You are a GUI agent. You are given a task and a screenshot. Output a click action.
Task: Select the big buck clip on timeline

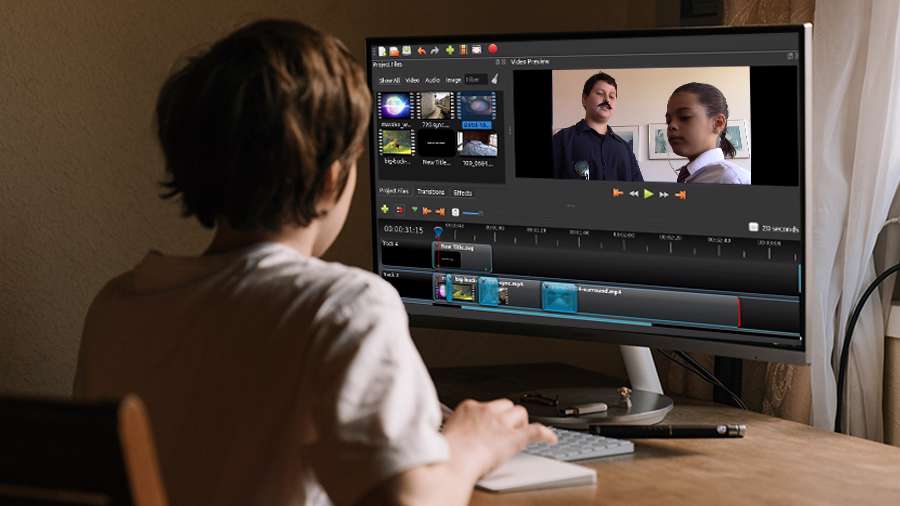coord(462,288)
